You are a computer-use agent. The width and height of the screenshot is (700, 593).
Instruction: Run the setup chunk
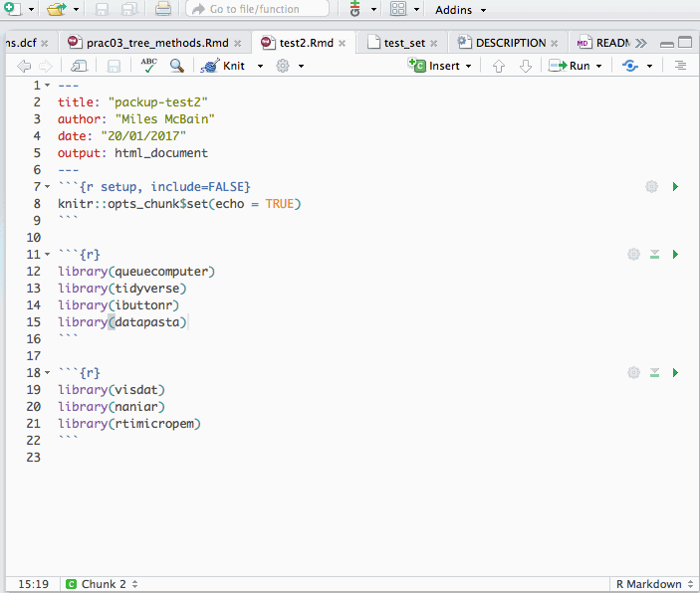pyautogui.click(x=675, y=186)
